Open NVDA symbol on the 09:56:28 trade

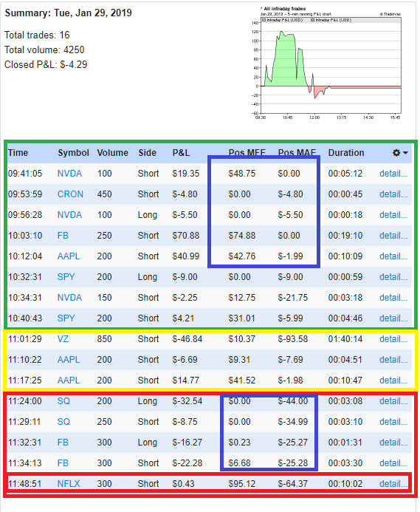point(69,215)
